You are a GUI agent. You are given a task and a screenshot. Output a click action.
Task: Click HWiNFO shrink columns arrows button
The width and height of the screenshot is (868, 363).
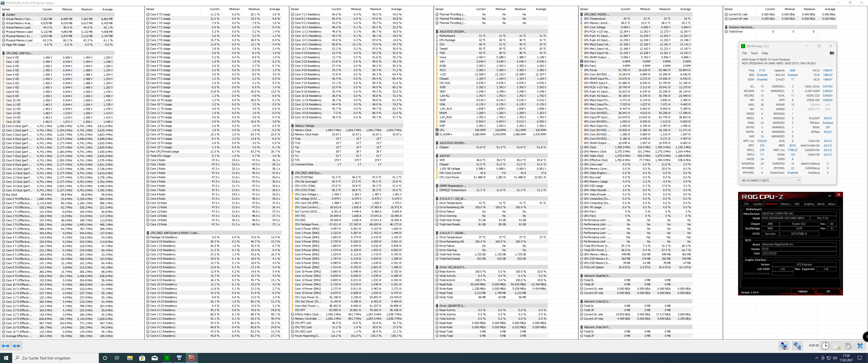tap(16, 346)
